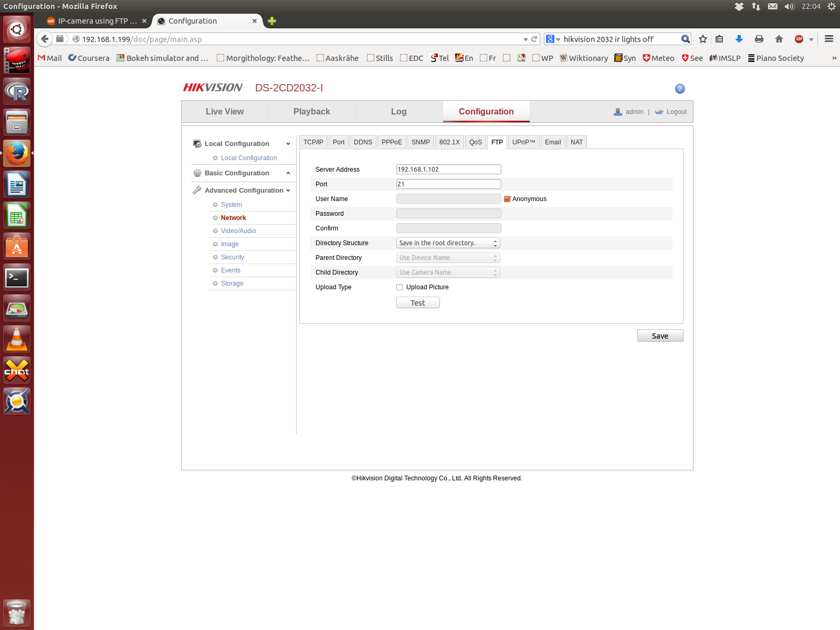Enable the Upload Picture checkbox
Viewport: 840px width, 630px height.
click(x=400, y=287)
